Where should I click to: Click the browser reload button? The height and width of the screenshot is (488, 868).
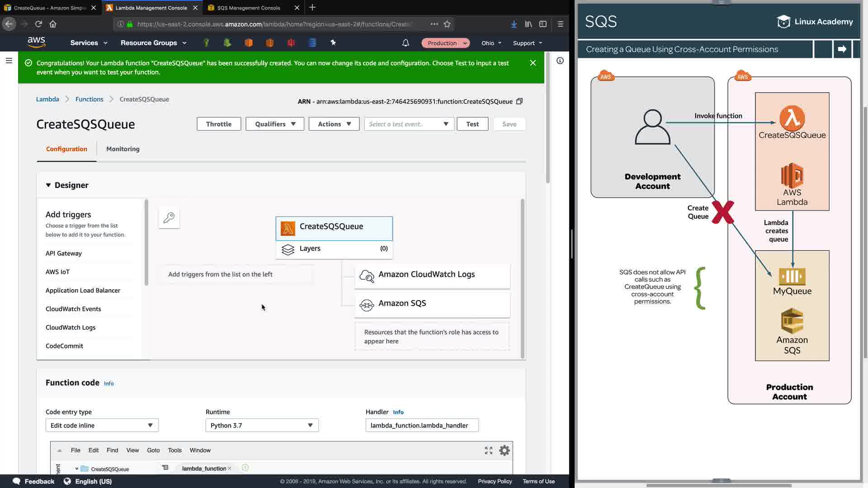pos(38,24)
